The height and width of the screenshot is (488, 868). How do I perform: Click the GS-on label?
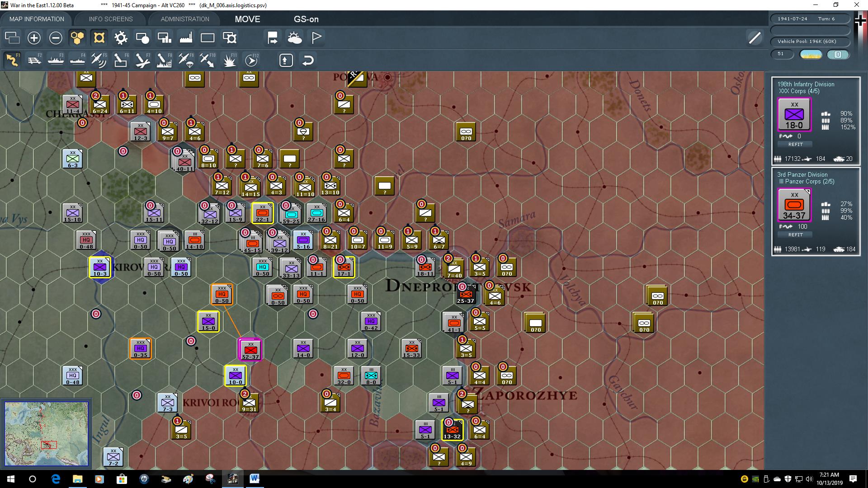306,19
